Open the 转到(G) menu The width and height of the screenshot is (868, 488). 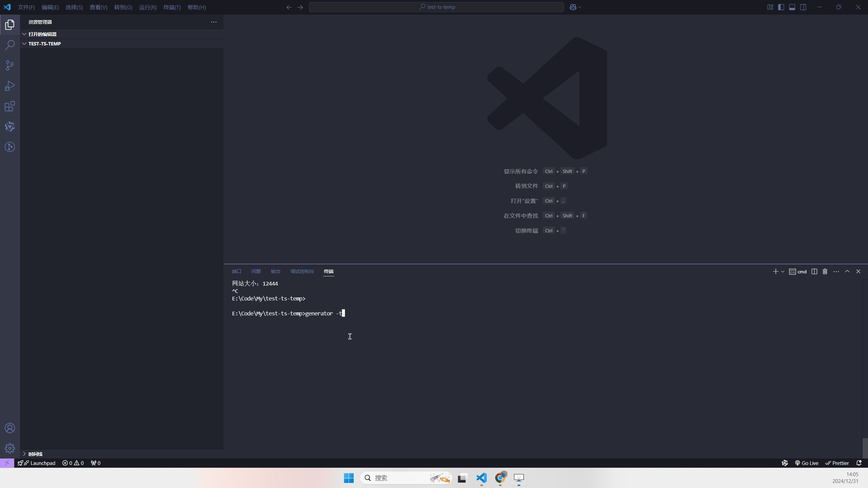(x=123, y=7)
